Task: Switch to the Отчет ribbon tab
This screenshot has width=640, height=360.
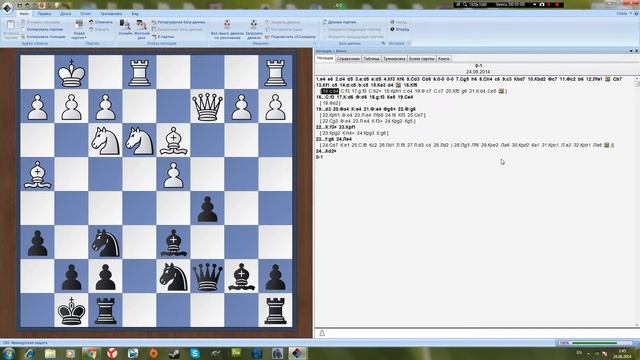Action: [86, 13]
